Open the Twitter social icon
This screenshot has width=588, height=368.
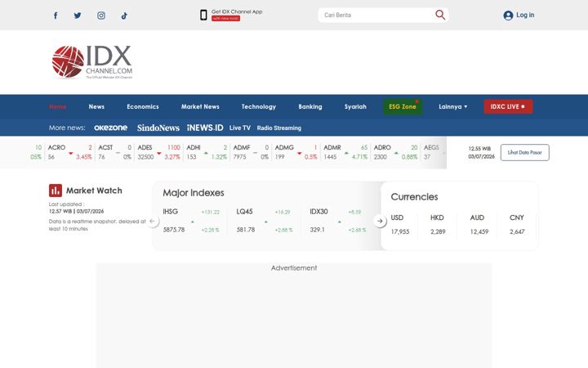(x=78, y=16)
